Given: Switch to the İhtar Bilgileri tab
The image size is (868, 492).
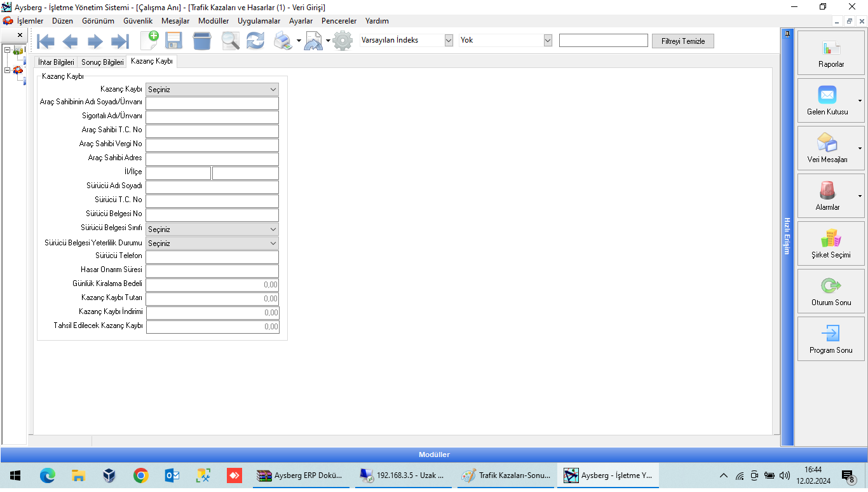Looking at the screenshot, I should [x=56, y=62].
